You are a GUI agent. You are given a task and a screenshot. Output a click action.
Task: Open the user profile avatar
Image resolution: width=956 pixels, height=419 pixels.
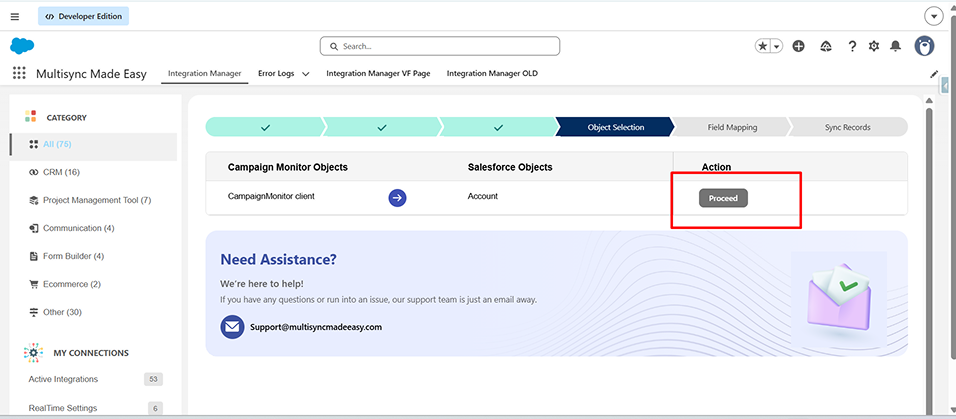[924, 46]
